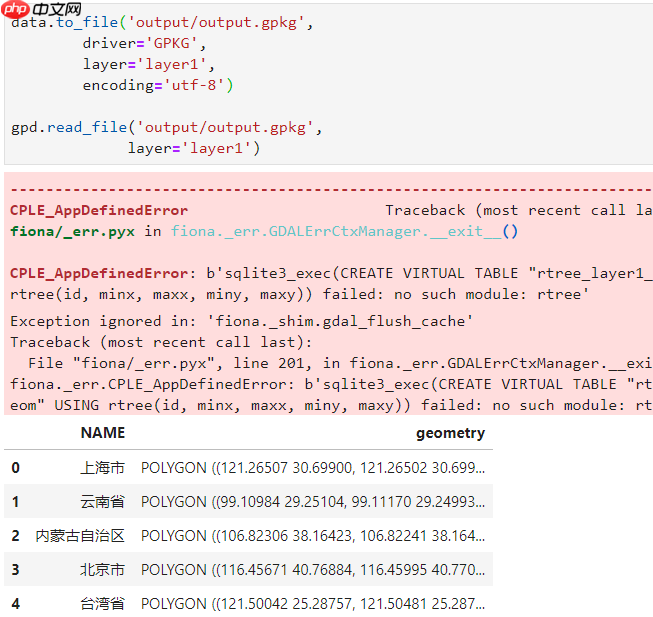Screen dimensions: 653x617
Task: Click the NAME column header
Action: click(103, 433)
